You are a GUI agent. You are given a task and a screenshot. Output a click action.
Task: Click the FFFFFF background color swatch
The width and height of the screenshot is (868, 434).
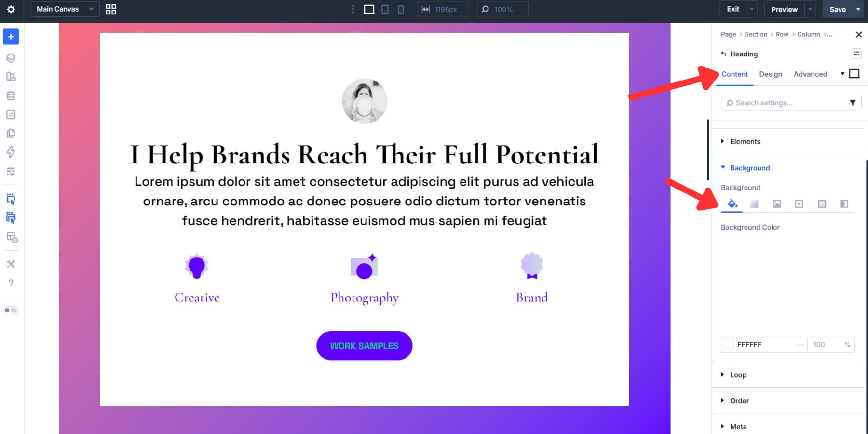click(729, 344)
